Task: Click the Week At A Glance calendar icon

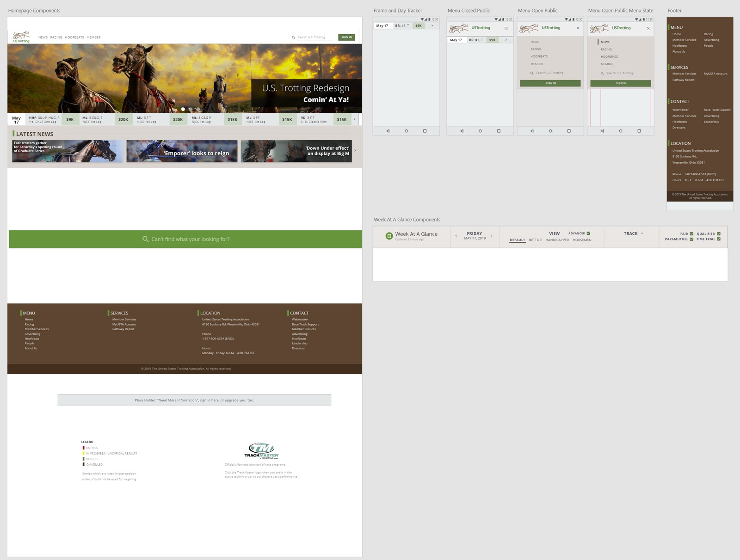Action: [389, 236]
